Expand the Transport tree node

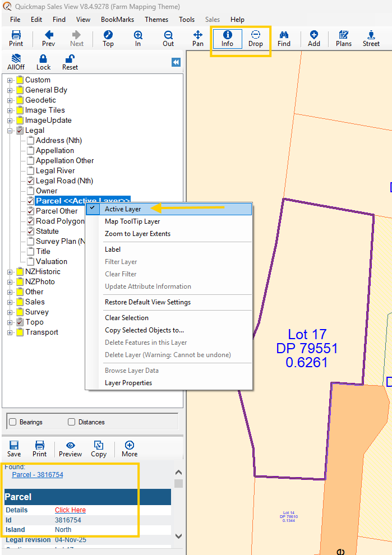pos(10,332)
